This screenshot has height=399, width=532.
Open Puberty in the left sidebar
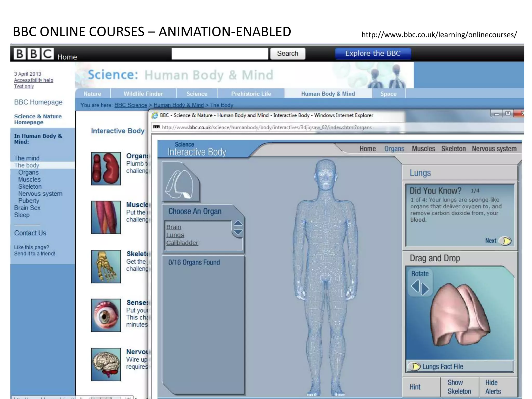click(29, 201)
